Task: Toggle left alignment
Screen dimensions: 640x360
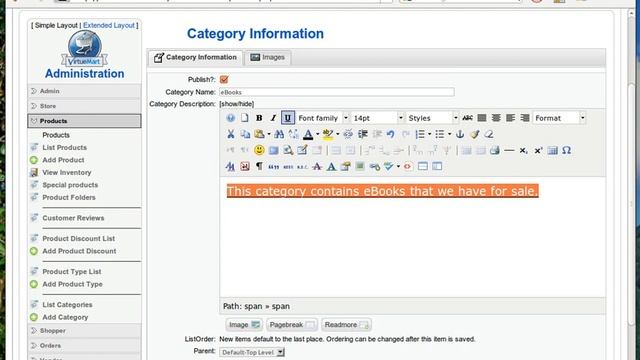Action: [x=510, y=118]
